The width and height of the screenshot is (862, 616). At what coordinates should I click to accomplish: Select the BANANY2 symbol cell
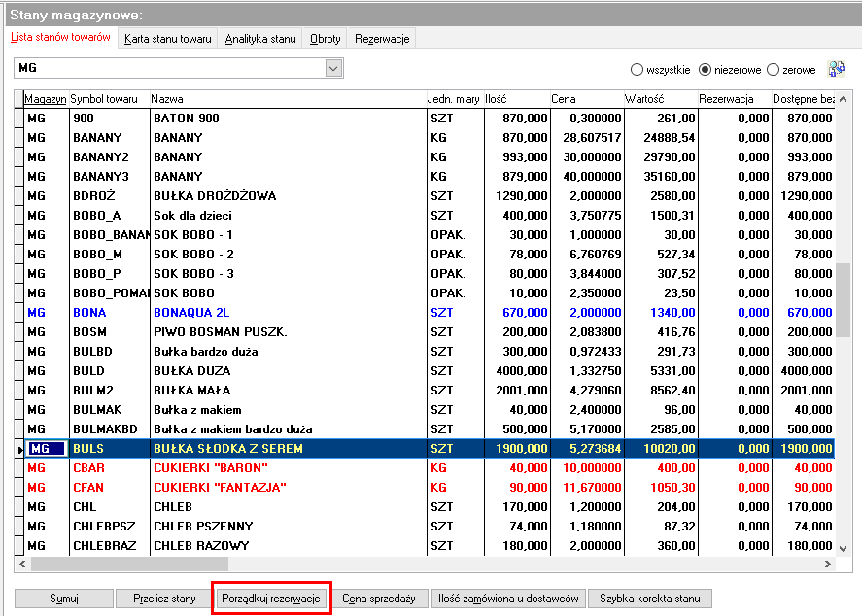(110, 157)
